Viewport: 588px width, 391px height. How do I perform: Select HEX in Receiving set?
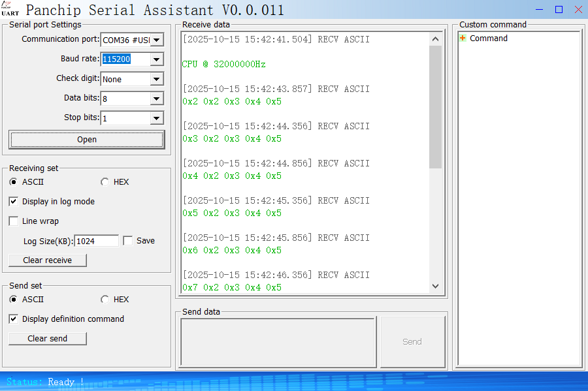point(105,182)
